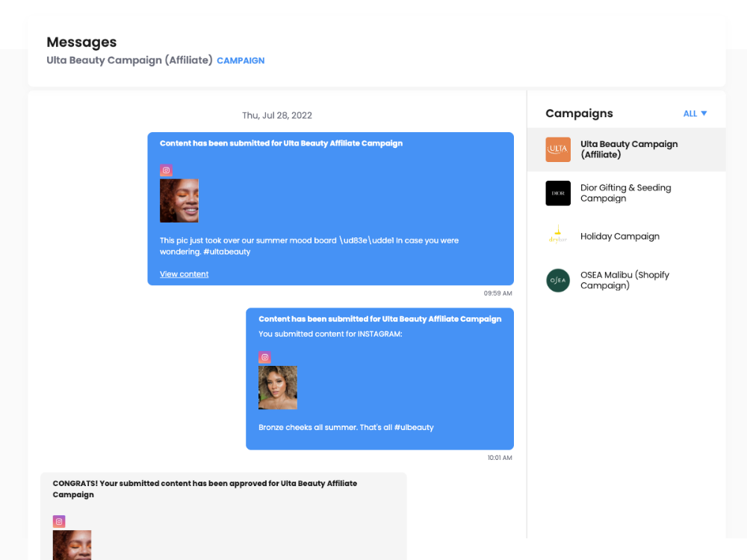Viewport: 747px width, 560px height.
Task: Click the Instagram icon on the Bronze cheeks message
Action: (264, 357)
